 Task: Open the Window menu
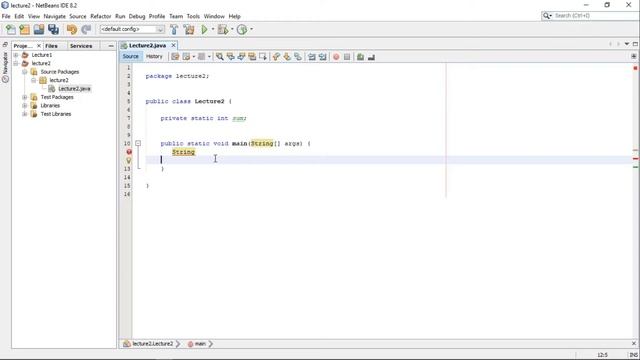pyautogui.click(x=214, y=16)
